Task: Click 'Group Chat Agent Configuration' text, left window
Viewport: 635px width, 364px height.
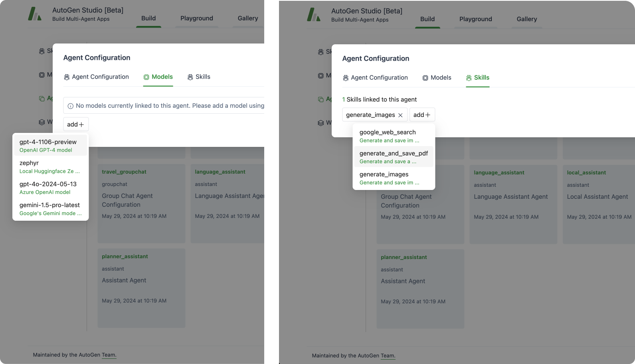Action: [127, 200]
